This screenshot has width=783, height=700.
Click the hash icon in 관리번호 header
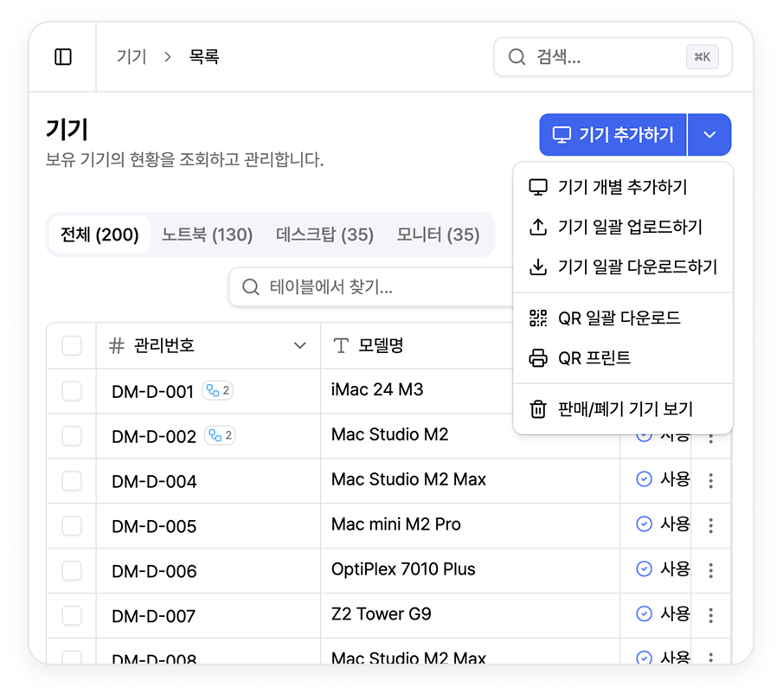coord(116,345)
